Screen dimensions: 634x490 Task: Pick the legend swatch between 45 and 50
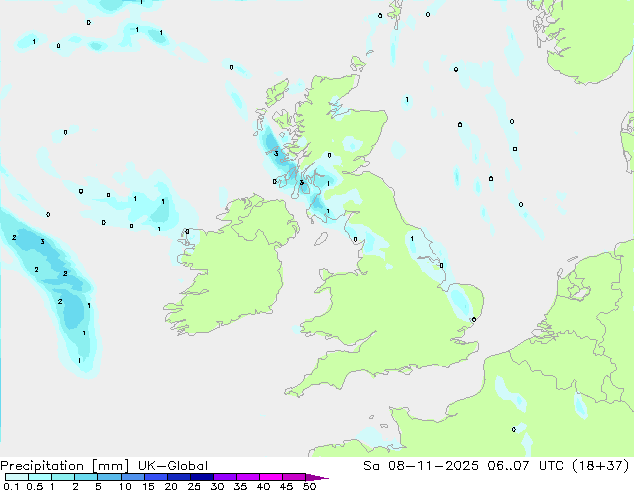pos(294,477)
